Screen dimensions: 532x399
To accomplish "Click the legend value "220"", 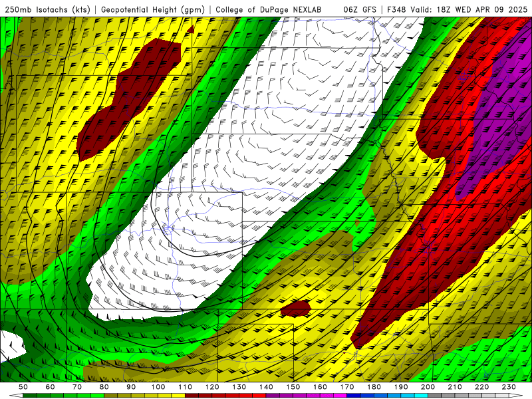I will [x=481, y=387].
